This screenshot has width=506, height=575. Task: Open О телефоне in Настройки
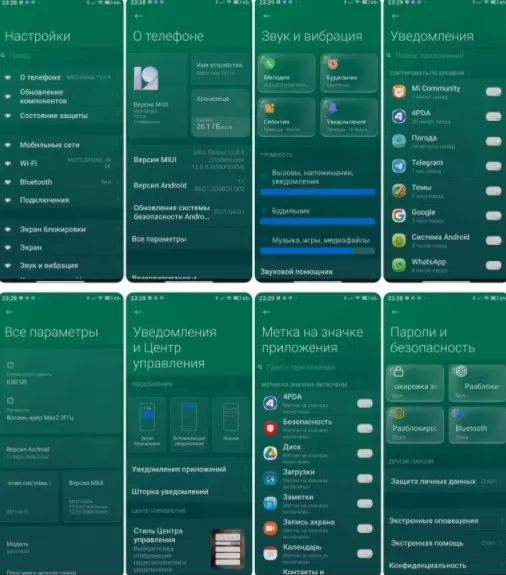62,77
